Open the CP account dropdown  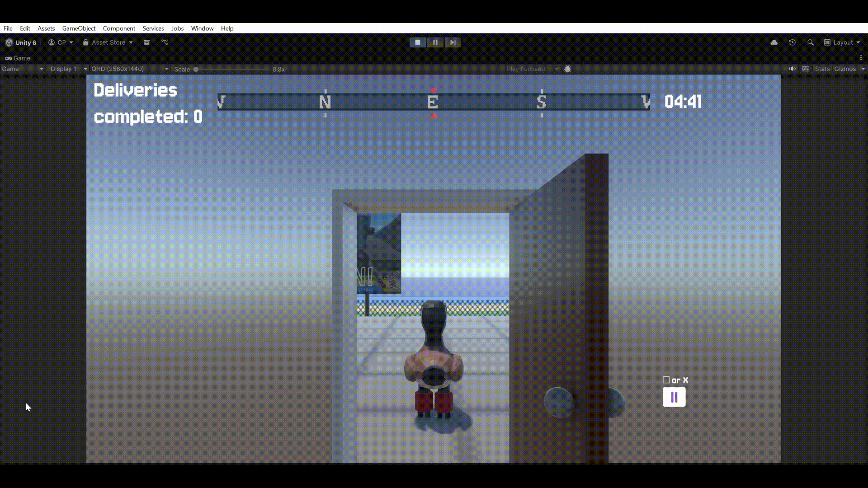point(61,42)
